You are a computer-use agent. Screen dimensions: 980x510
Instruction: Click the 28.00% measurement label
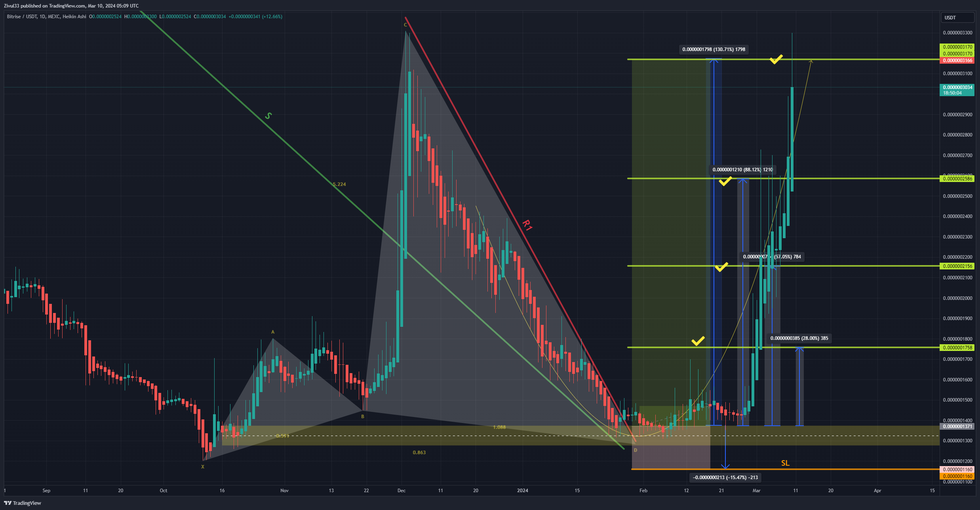[x=799, y=338]
